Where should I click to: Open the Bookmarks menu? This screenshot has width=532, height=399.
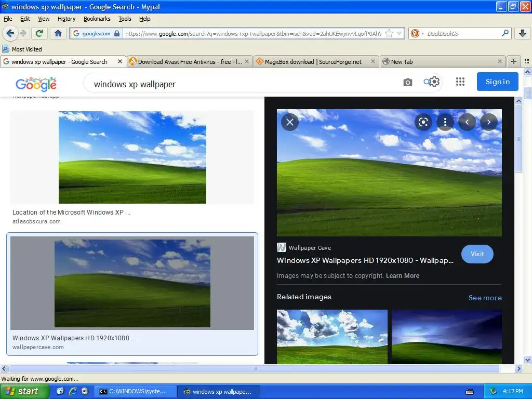[x=97, y=19]
